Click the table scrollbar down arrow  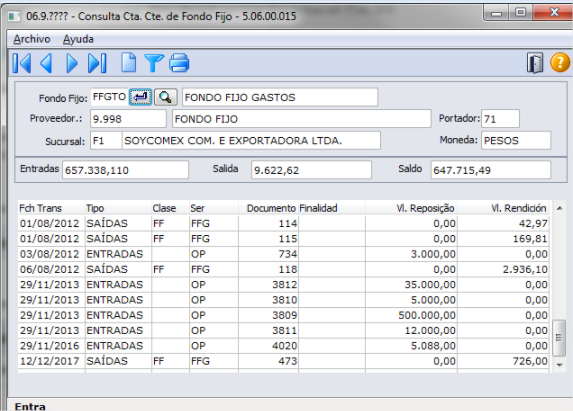tap(559, 365)
